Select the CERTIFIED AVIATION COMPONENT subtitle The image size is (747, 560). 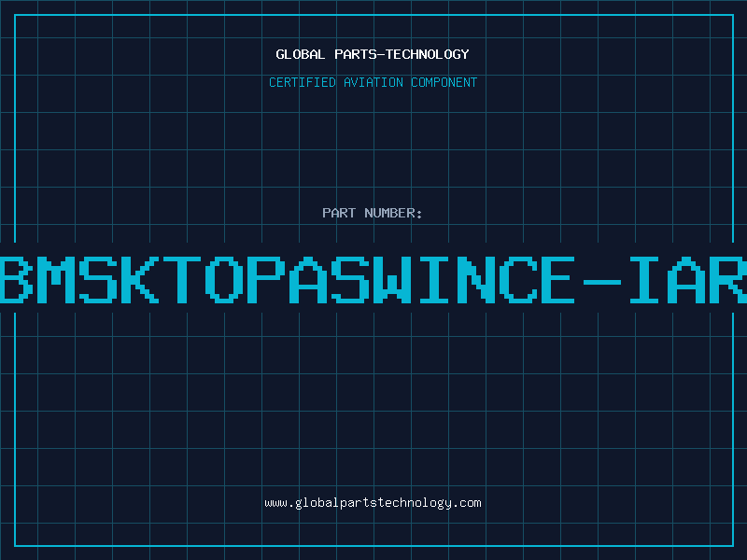click(373, 82)
